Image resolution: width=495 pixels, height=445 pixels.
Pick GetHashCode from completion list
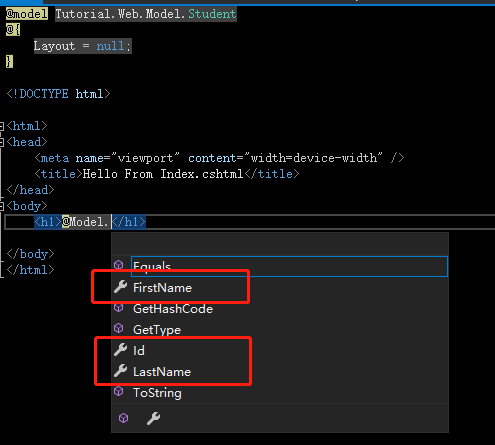(173, 309)
